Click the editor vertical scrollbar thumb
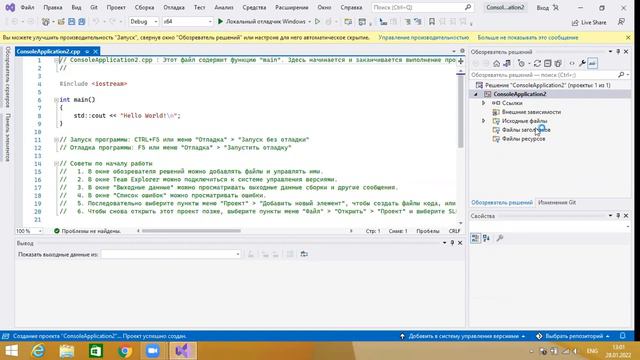The height and width of the screenshot is (360, 640). click(x=460, y=111)
